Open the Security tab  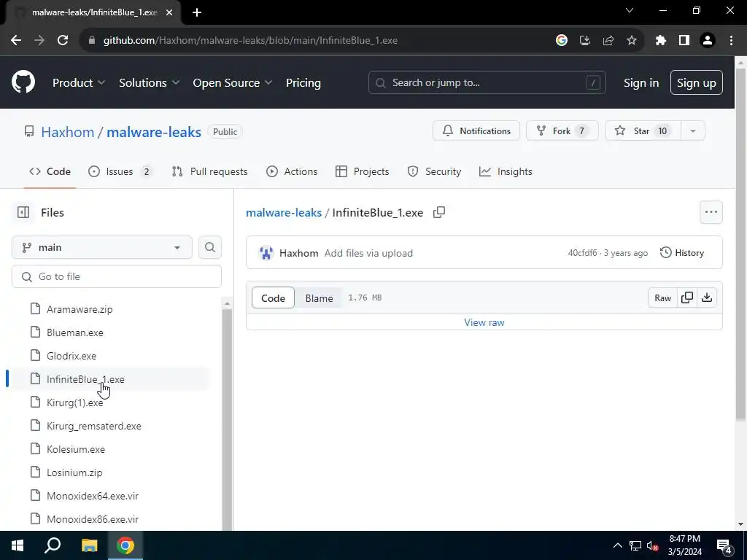435,171
